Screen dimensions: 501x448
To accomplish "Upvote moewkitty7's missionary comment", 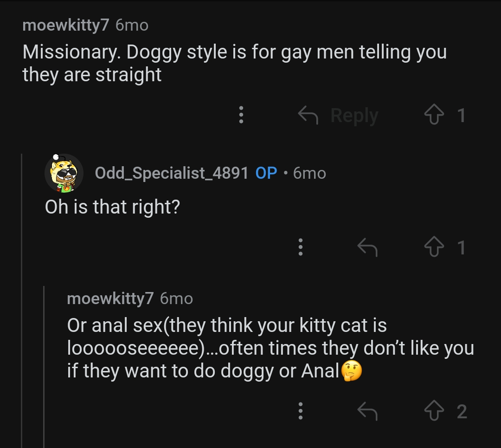I will (434, 115).
